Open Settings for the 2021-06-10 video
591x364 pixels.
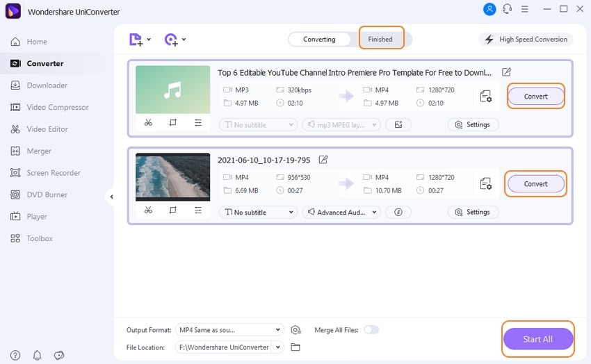(473, 212)
